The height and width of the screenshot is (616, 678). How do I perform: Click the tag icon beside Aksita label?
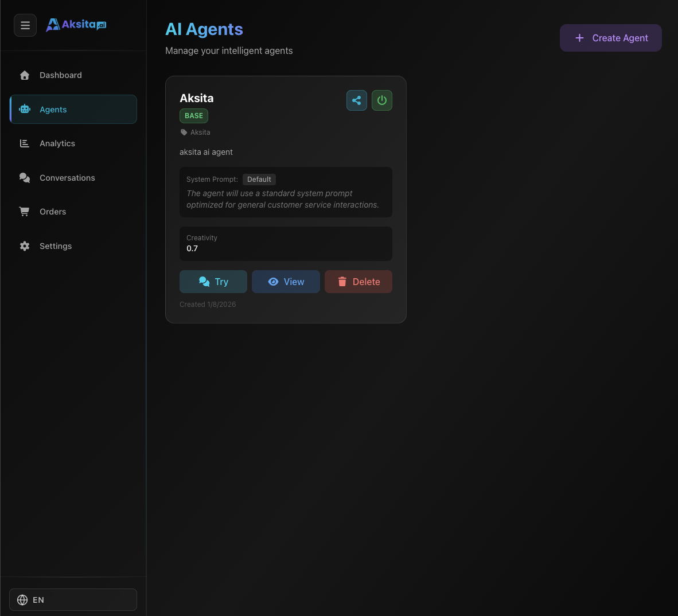pos(184,132)
